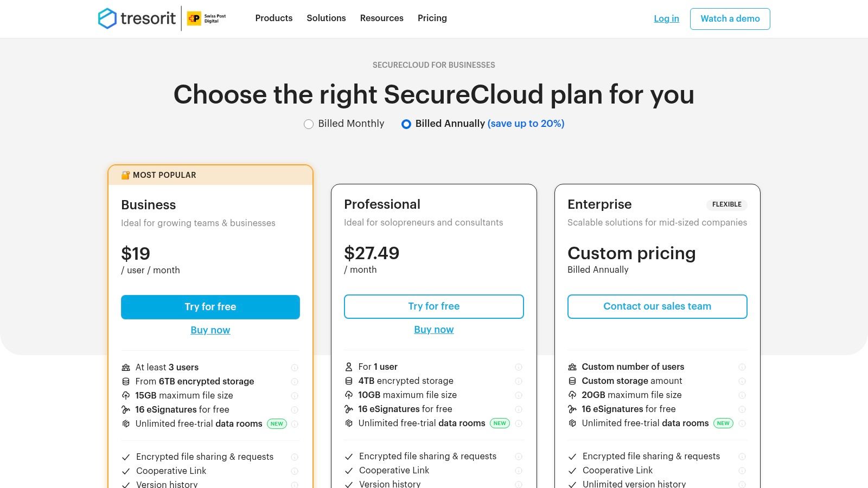868x488 pixels.
Task: Open info icon beside '6TB encrypted storage'
Action: (x=294, y=381)
